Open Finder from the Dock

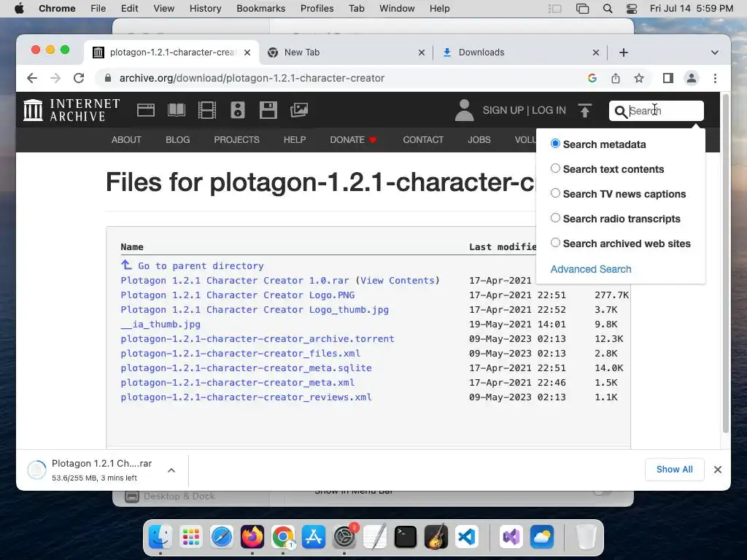[160, 537]
